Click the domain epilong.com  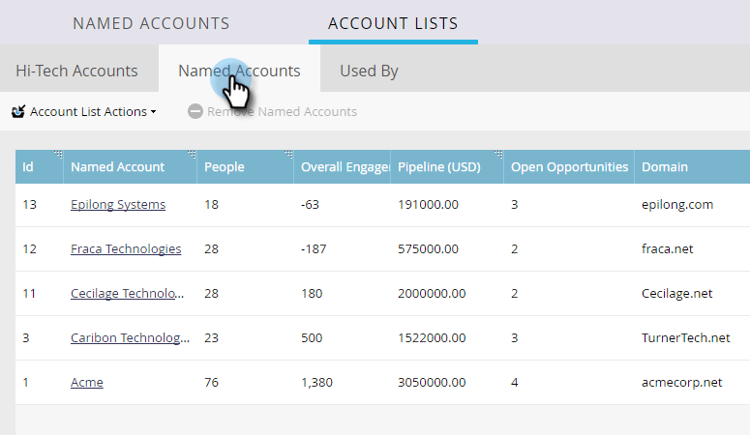pos(677,205)
